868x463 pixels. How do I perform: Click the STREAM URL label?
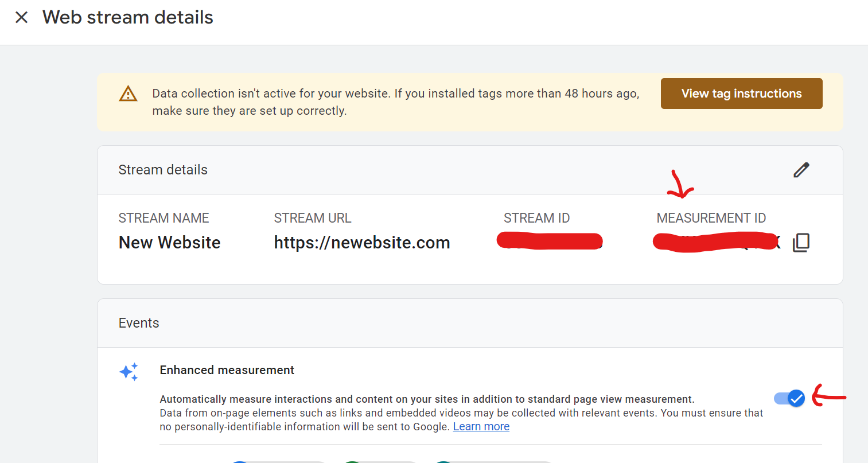click(x=312, y=218)
